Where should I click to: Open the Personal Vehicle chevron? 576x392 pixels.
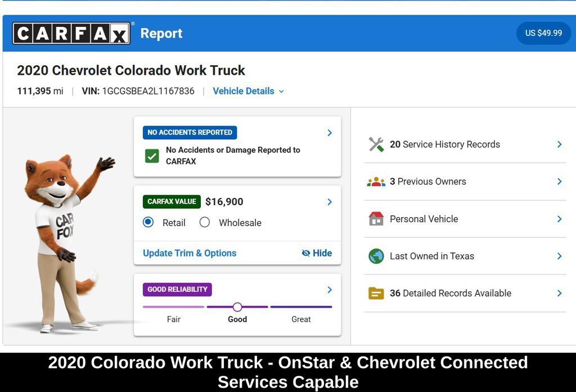[x=560, y=219]
